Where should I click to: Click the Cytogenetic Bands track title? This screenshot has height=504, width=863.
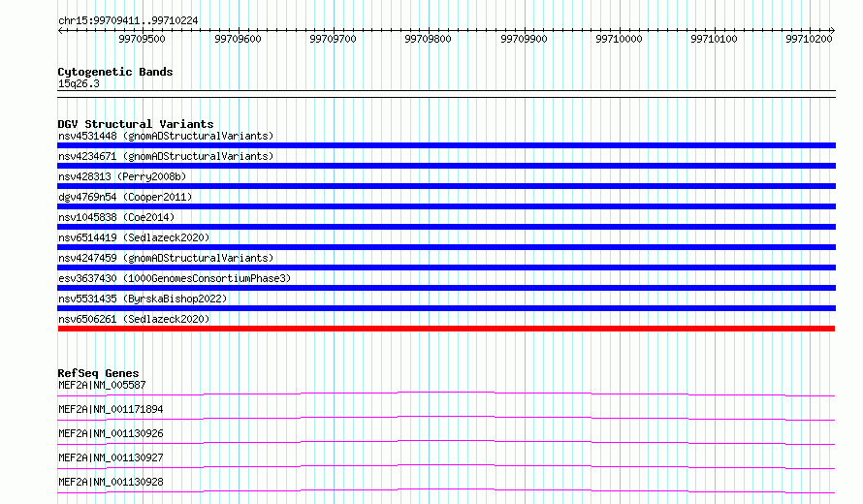(115, 72)
